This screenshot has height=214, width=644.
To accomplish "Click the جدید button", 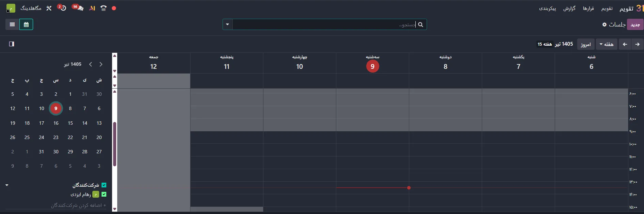I will [635, 25].
